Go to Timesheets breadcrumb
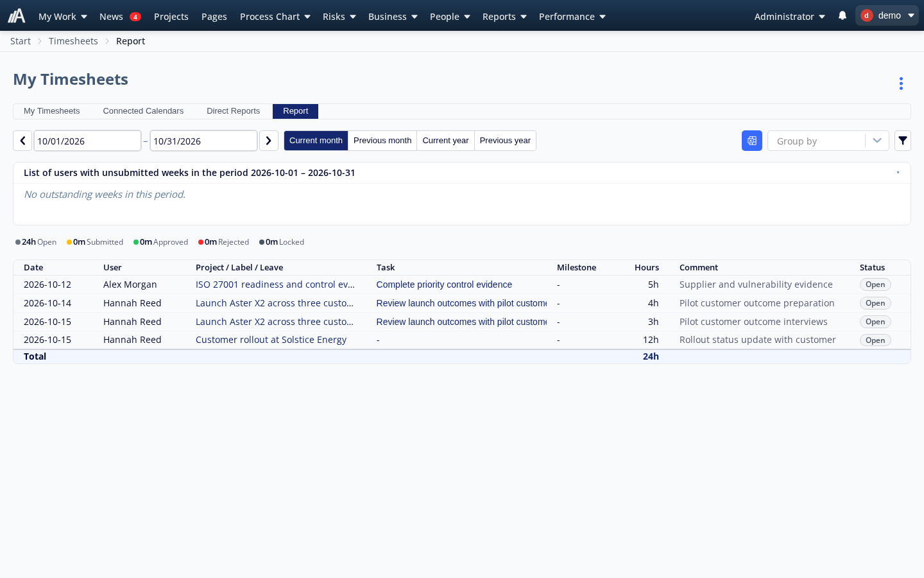This screenshot has height=578, width=924. (73, 41)
